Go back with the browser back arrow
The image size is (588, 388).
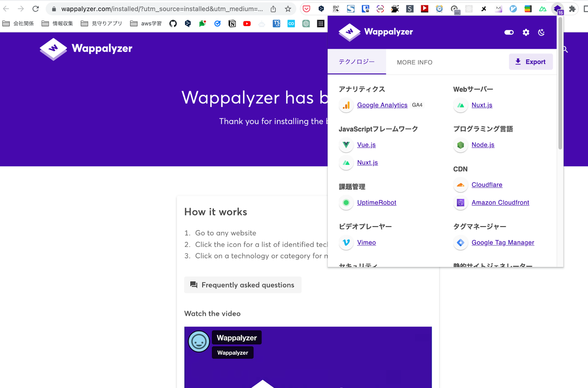(6, 9)
